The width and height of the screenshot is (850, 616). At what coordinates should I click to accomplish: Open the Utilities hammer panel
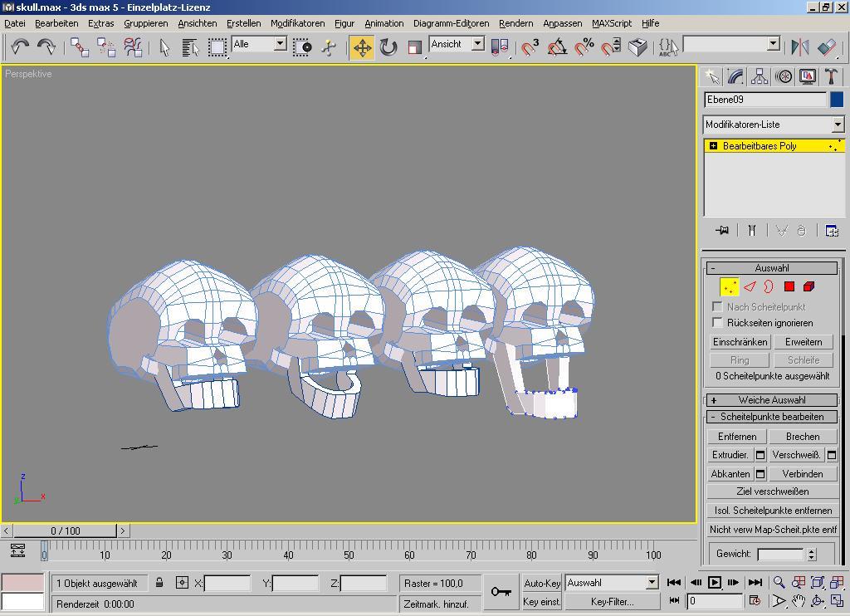tap(831, 76)
